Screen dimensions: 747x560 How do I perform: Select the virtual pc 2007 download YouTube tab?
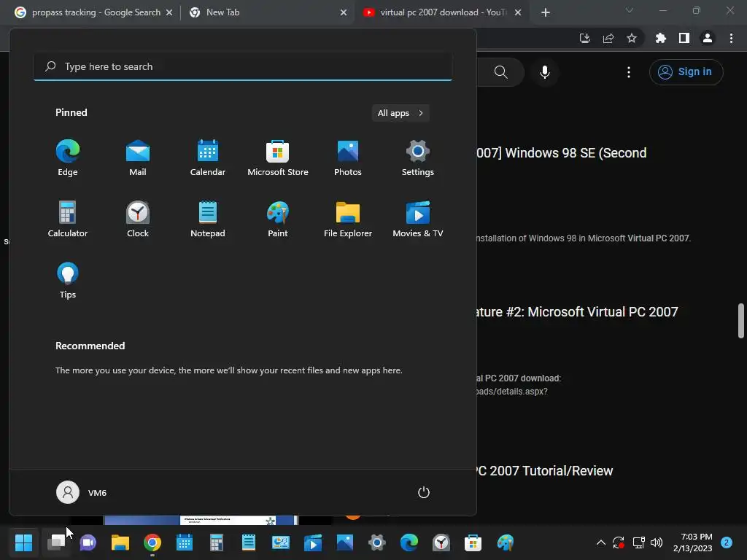coord(443,12)
